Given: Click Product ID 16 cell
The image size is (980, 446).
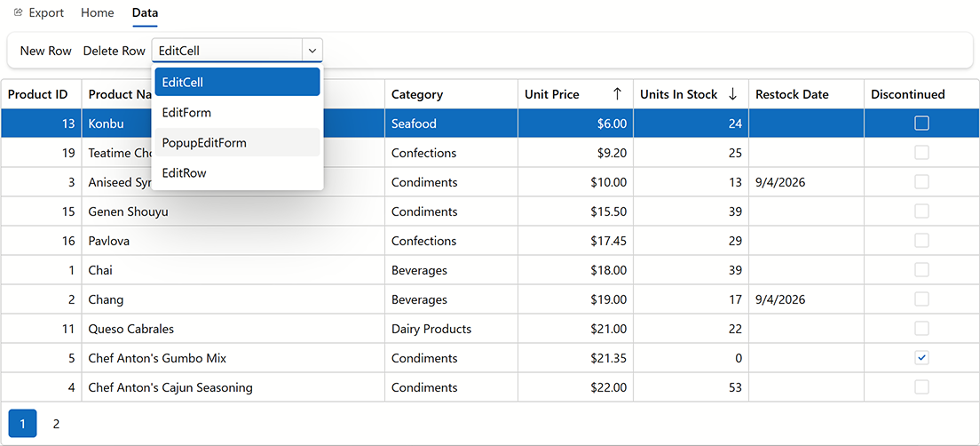Looking at the screenshot, I should coord(41,241).
